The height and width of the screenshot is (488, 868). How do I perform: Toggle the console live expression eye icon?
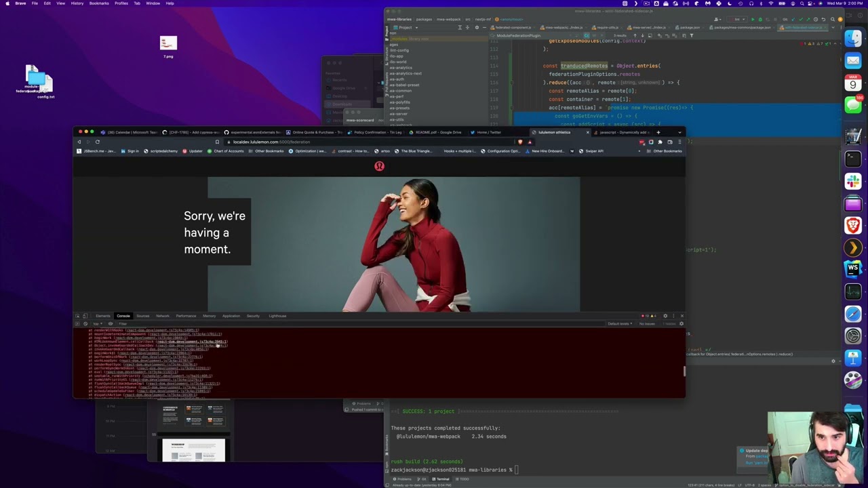[x=111, y=324]
